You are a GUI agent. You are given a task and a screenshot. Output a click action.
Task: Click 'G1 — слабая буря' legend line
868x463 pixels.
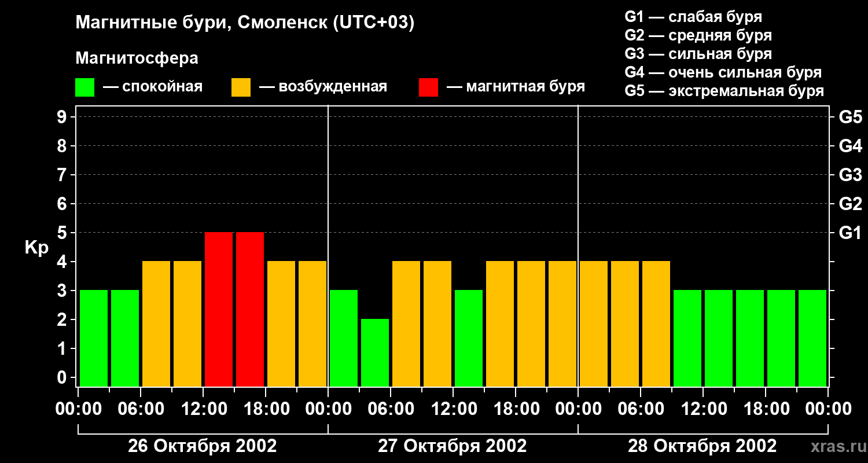(x=693, y=17)
